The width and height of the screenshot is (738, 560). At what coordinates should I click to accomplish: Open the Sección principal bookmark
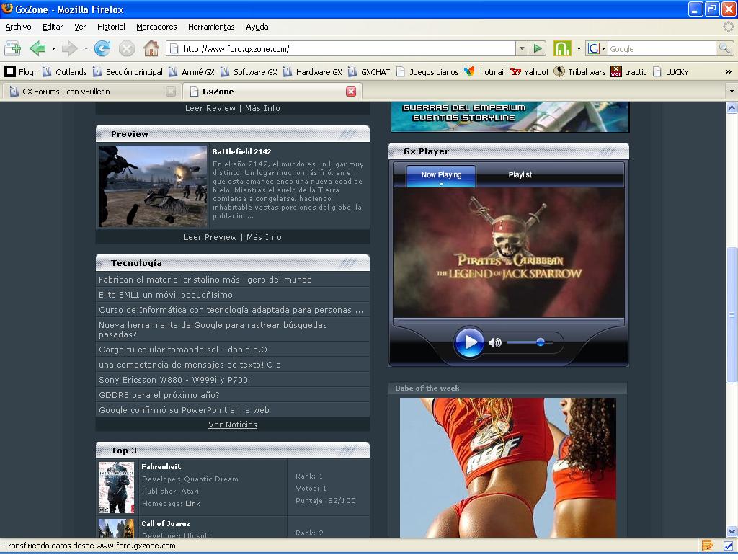pyautogui.click(x=128, y=72)
